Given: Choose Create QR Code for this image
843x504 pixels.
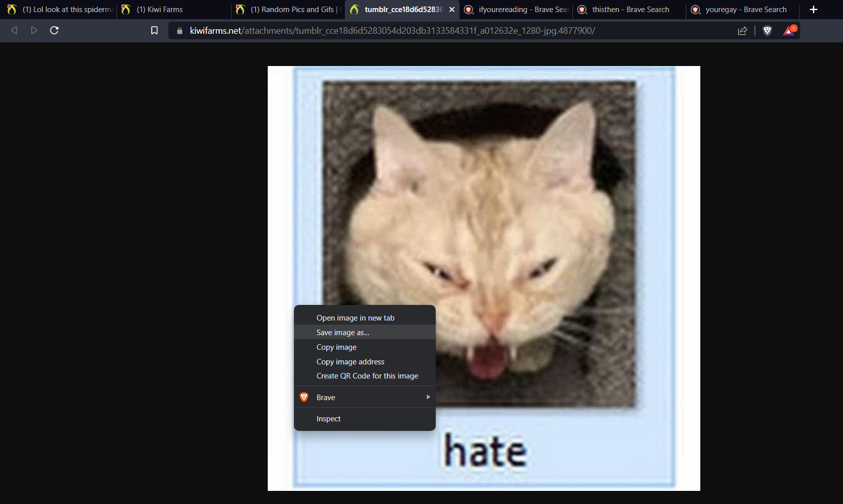Looking at the screenshot, I should coord(365,376).
